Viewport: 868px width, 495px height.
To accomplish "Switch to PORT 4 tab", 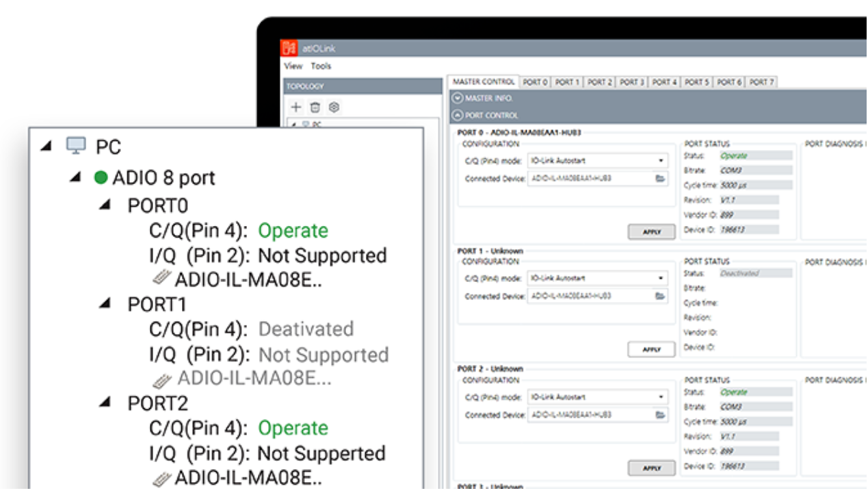I will point(664,81).
